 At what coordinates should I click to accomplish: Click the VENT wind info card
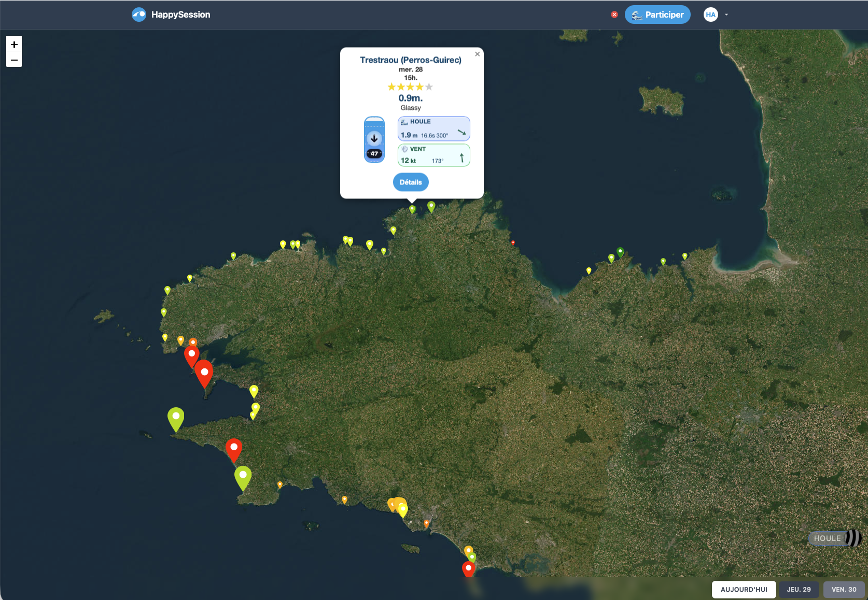pyautogui.click(x=433, y=155)
